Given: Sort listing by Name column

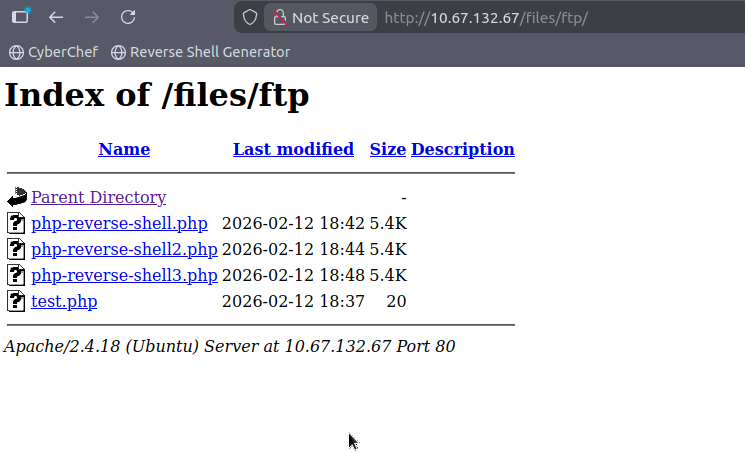Looking at the screenshot, I should point(124,149).
